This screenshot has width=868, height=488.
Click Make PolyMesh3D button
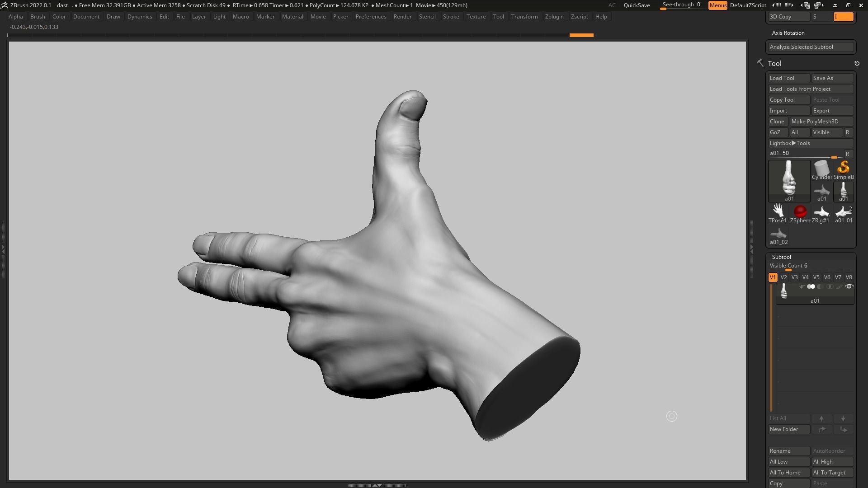[821, 122]
